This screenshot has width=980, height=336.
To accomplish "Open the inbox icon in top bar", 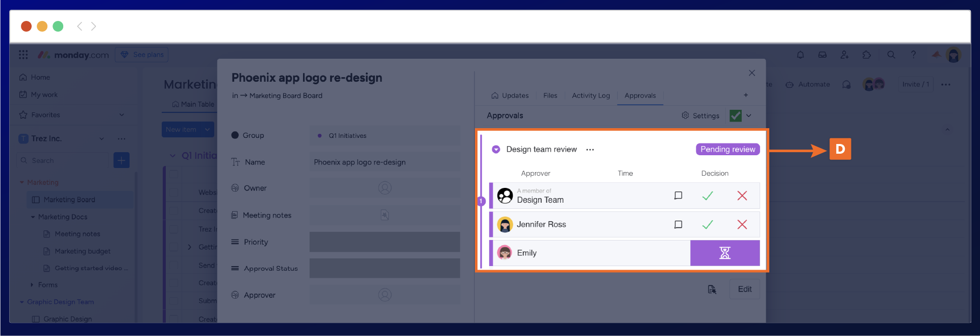I will tap(822, 55).
